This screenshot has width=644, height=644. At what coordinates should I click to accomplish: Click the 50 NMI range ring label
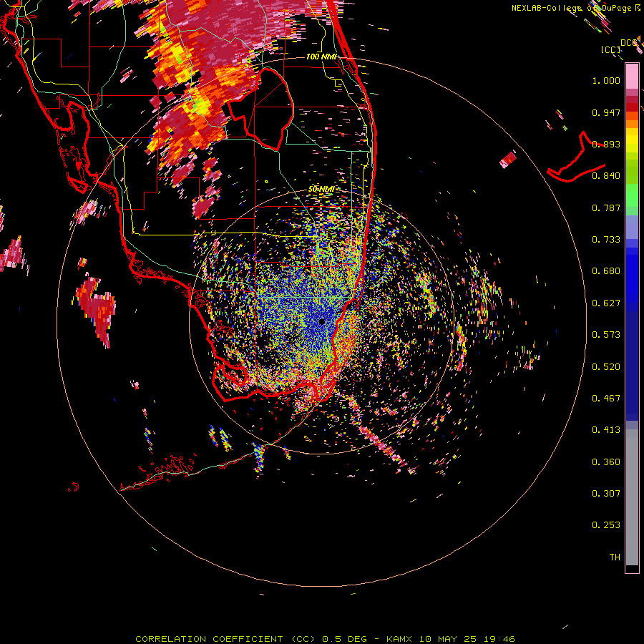tap(321, 190)
